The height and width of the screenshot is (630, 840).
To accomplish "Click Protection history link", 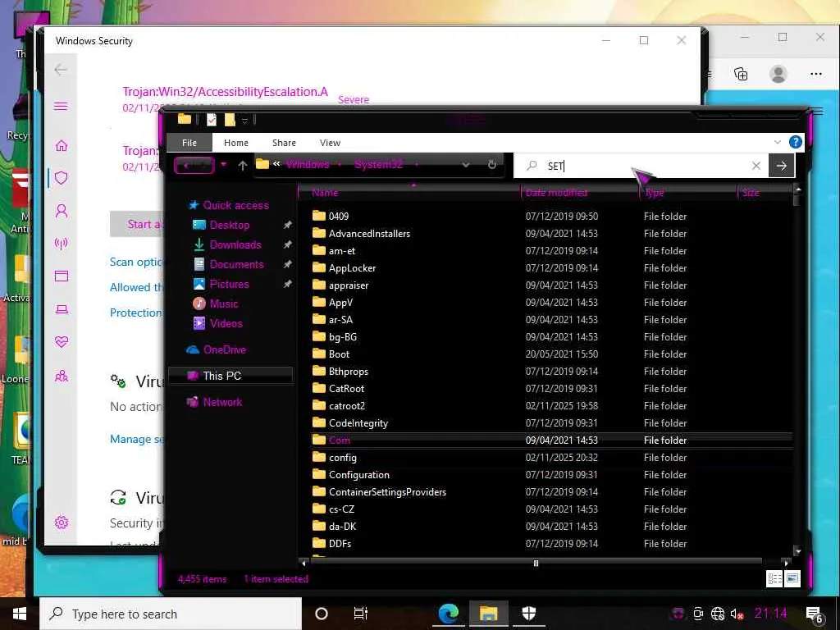I will (x=136, y=313).
